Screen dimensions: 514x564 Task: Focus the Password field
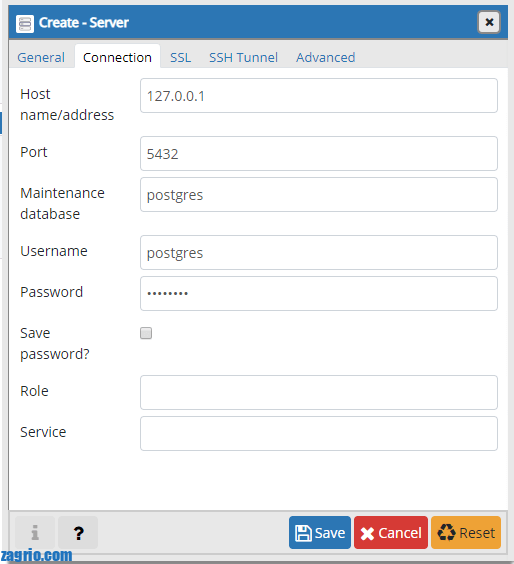[x=319, y=294]
